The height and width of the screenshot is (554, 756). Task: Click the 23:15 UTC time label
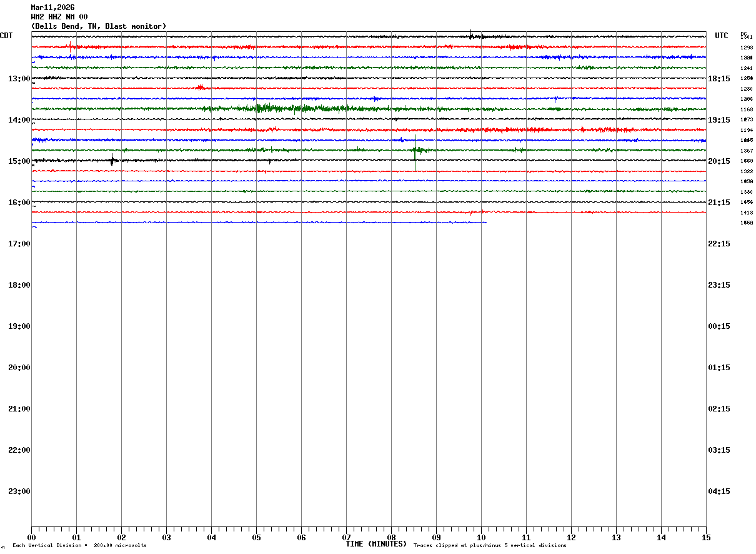tap(719, 285)
